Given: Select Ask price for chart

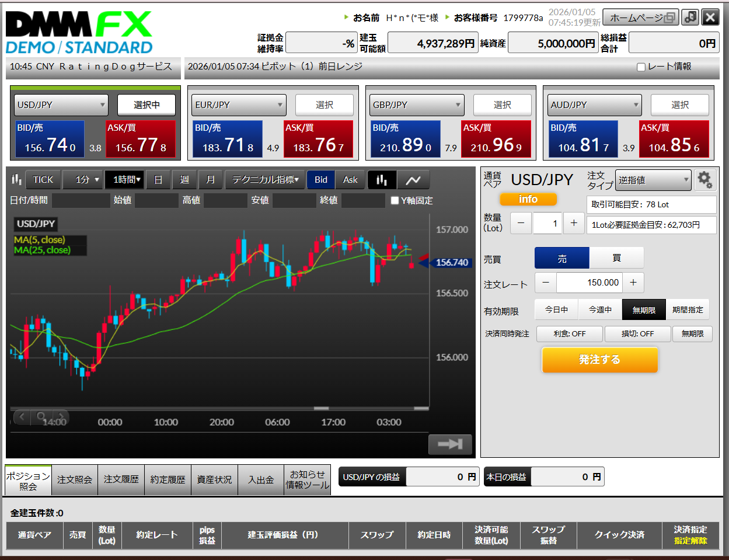Looking at the screenshot, I should click(x=350, y=180).
